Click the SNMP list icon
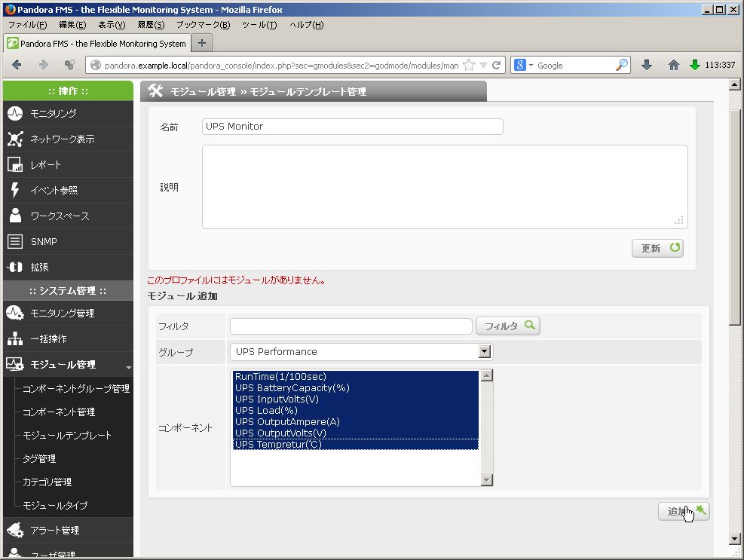 tap(15, 241)
